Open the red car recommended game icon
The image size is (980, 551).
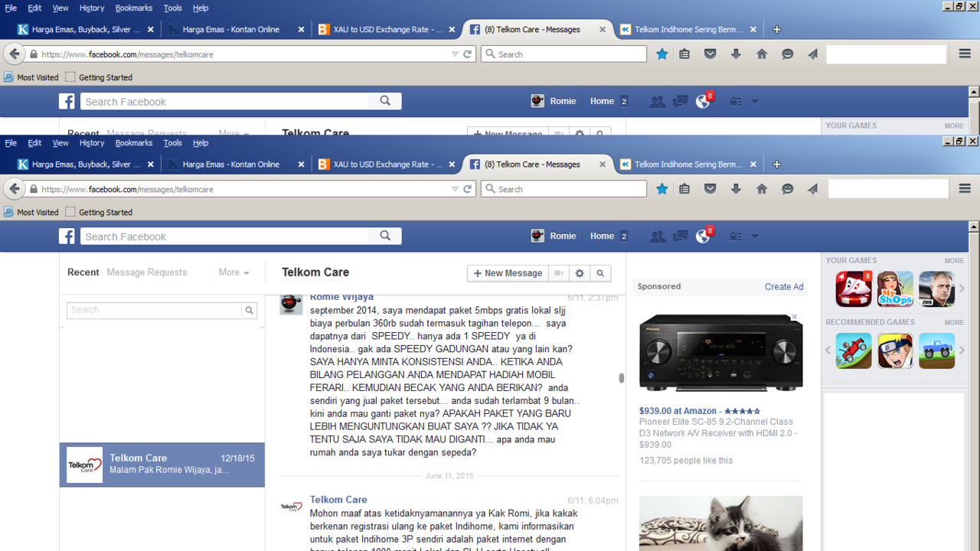tap(854, 350)
